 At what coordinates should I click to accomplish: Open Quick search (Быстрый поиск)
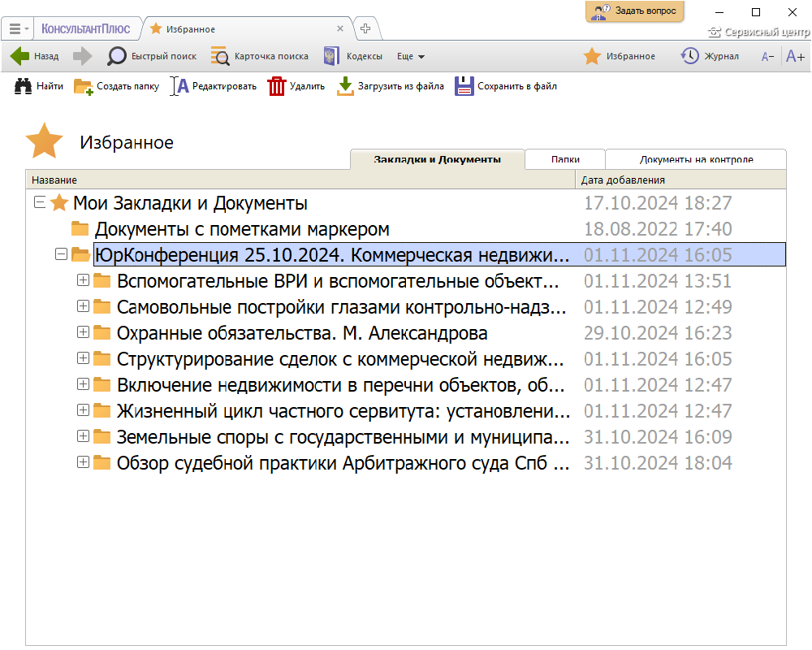[152, 56]
